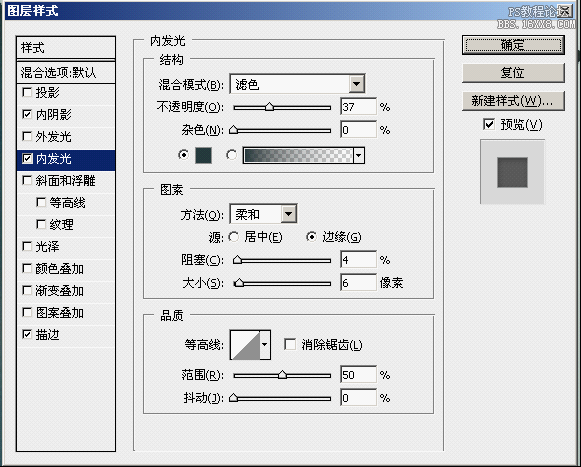
Task: Click the 大小 size value input field
Action: [x=358, y=283]
